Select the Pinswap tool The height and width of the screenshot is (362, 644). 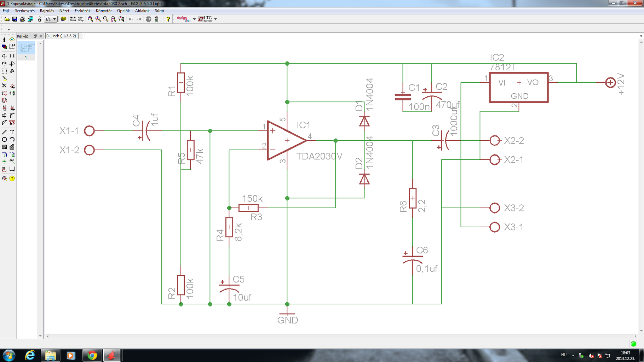(x=4, y=93)
